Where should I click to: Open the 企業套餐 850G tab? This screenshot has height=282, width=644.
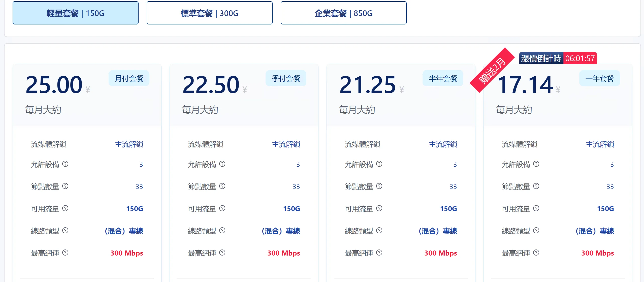(x=344, y=13)
